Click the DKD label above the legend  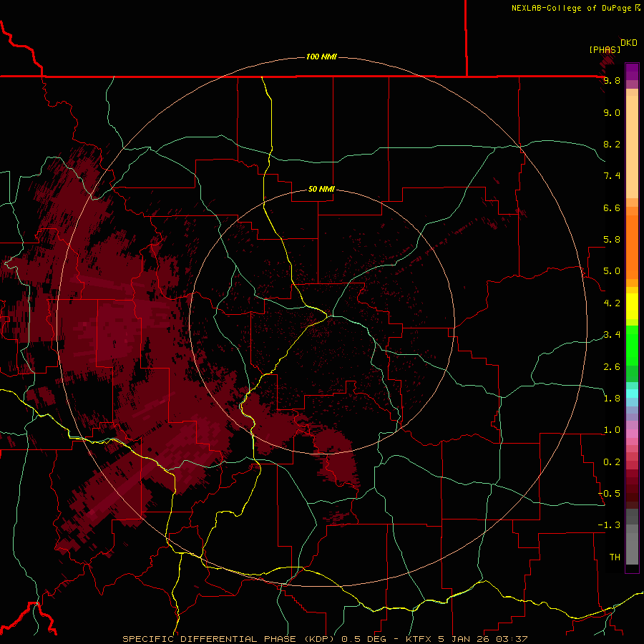(x=629, y=43)
